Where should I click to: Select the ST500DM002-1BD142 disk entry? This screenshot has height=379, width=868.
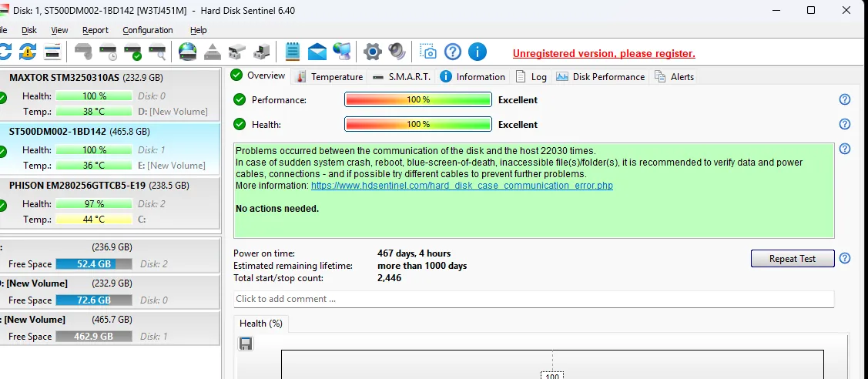pyautogui.click(x=109, y=148)
